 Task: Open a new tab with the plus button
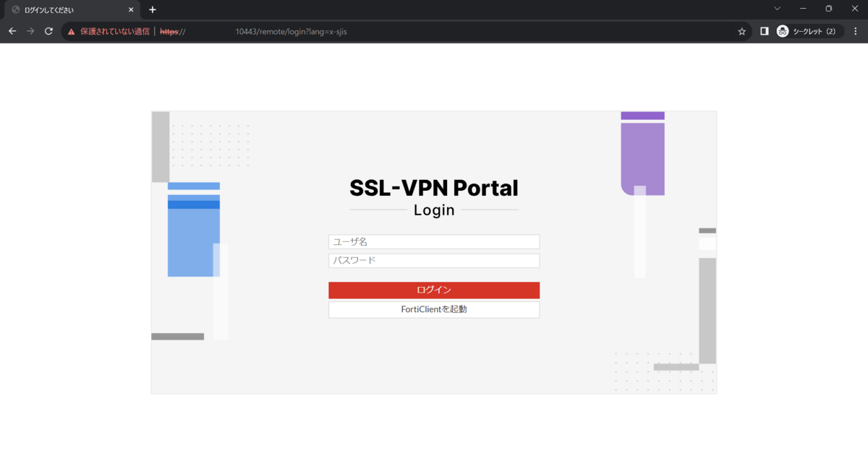pyautogui.click(x=152, y=9)
